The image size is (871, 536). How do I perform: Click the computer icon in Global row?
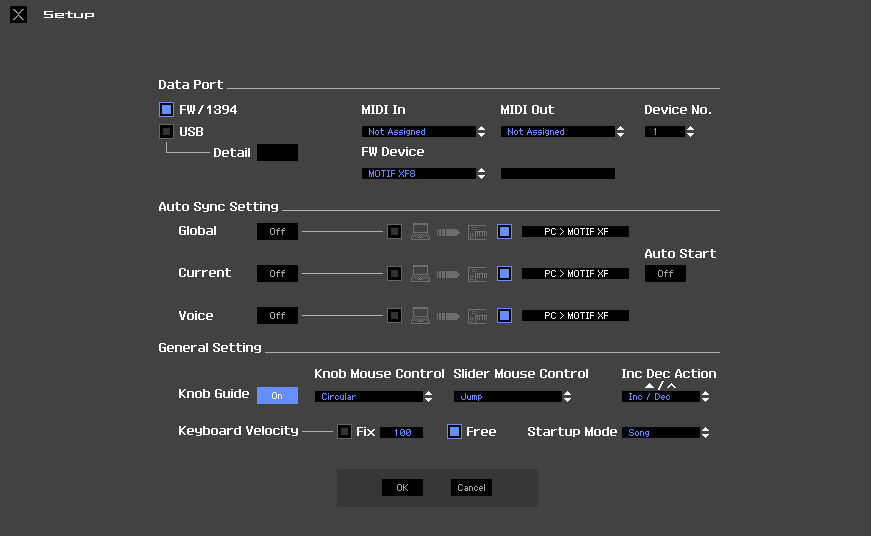tap(420, 232)
